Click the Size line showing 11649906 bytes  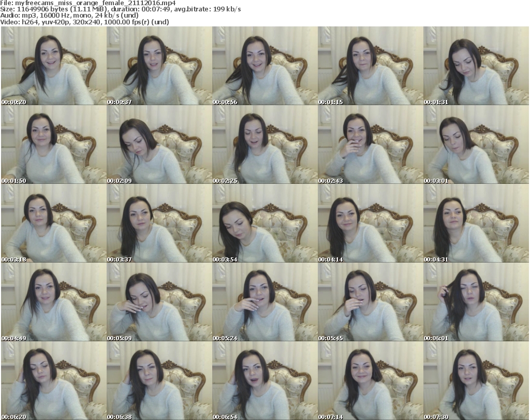click(x=120, y=9)
